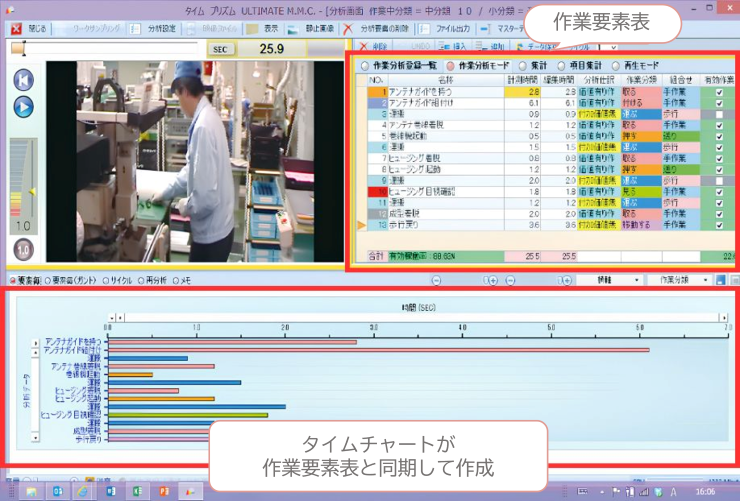Click the first minus zoom button
740x501 pixels.
pos(436,281)
